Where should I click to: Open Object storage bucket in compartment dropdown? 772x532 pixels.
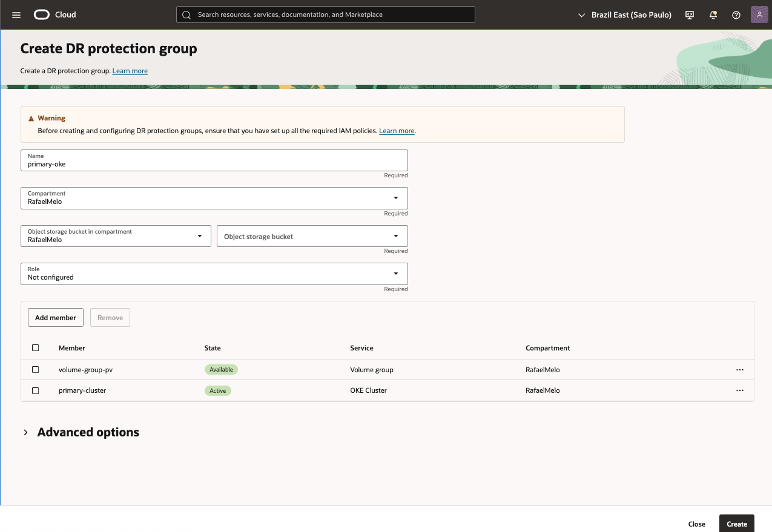click(116, 236)
